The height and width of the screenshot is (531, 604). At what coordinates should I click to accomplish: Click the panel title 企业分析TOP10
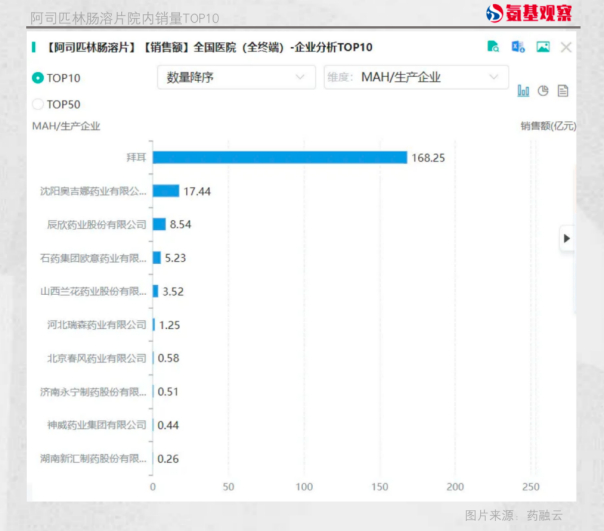click(334, 47)
